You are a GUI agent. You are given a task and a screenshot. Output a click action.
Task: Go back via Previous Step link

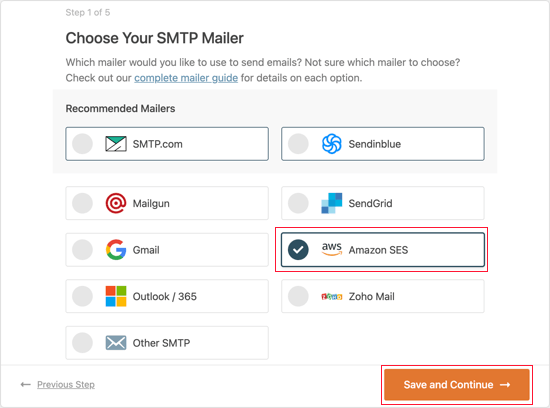pos(66,384)
